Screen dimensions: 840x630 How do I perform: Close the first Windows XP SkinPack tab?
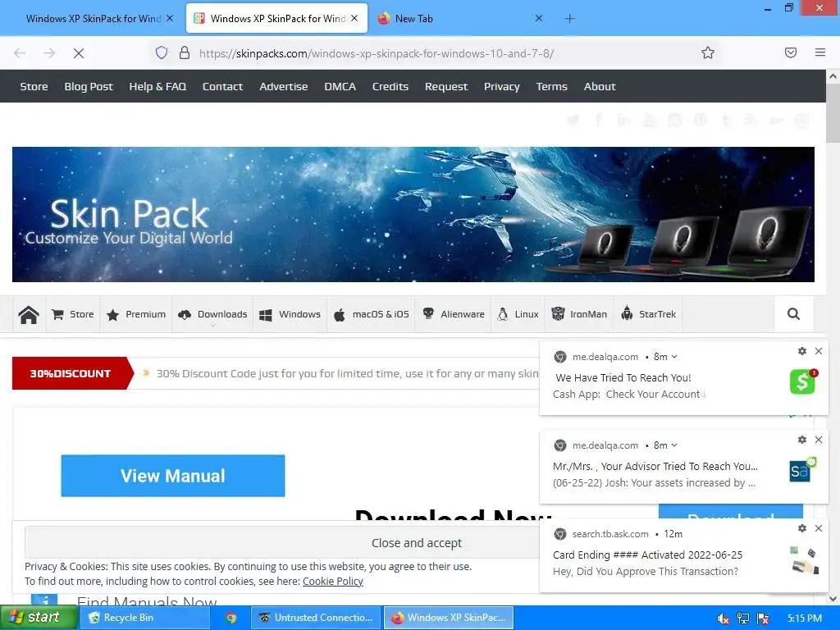coord(170,18)
